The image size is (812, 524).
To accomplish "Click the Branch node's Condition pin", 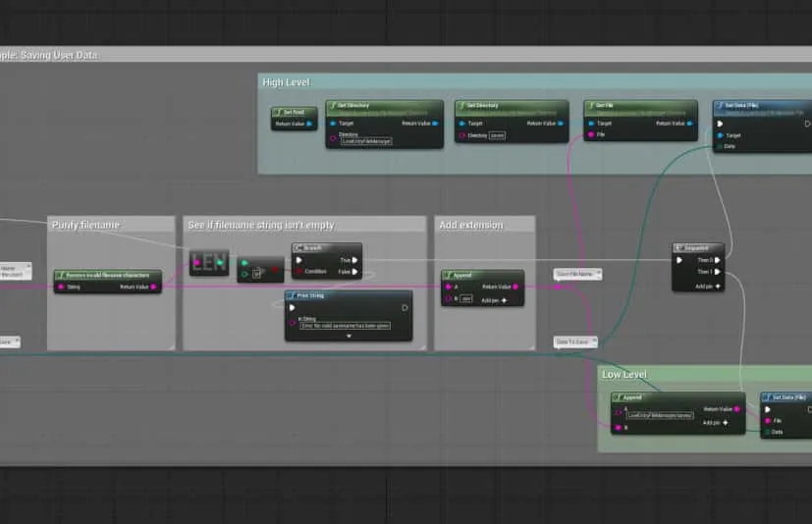I will (299, 272).
